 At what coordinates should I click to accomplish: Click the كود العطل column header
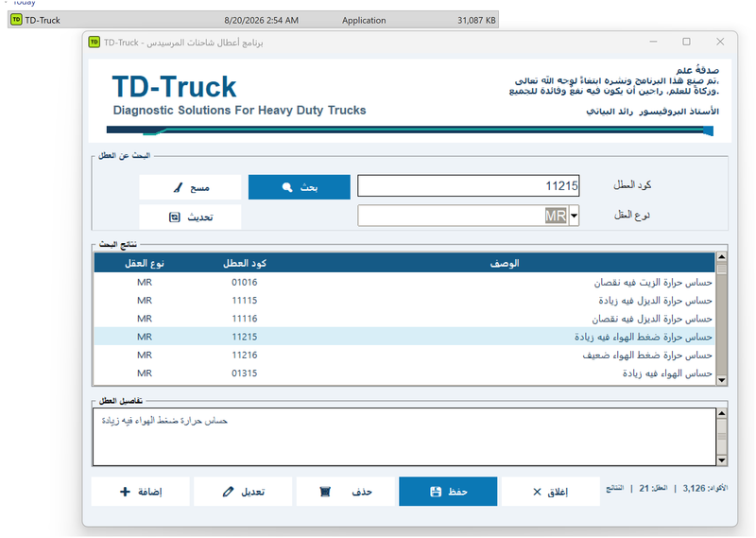coord(245,263)
